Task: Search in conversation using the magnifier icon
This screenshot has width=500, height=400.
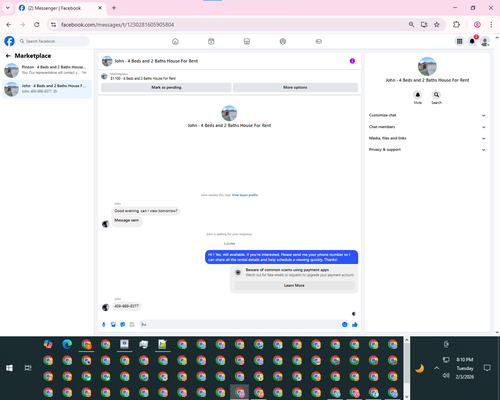Action: (x=436, y=95)
